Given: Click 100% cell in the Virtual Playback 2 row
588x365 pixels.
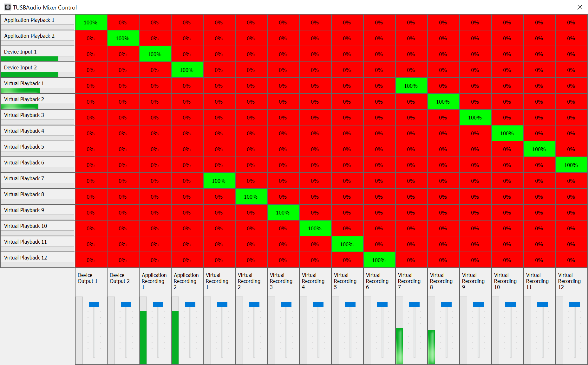Looking at the screenshot, I should coord(443,101).
